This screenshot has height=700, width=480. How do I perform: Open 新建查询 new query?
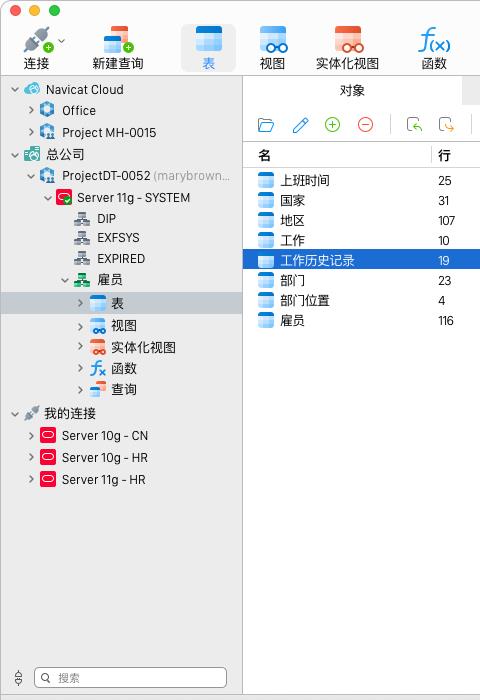pos(118,48)
